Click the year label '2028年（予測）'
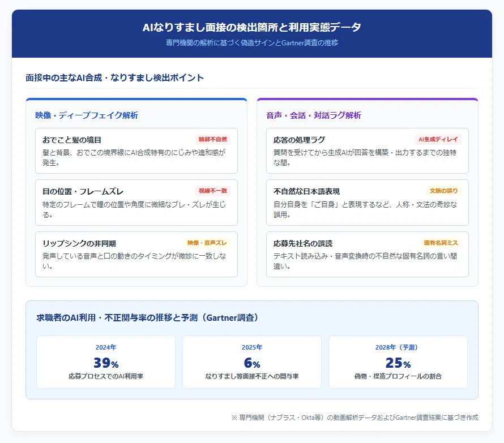504x443 pixels. pos(398,347)
